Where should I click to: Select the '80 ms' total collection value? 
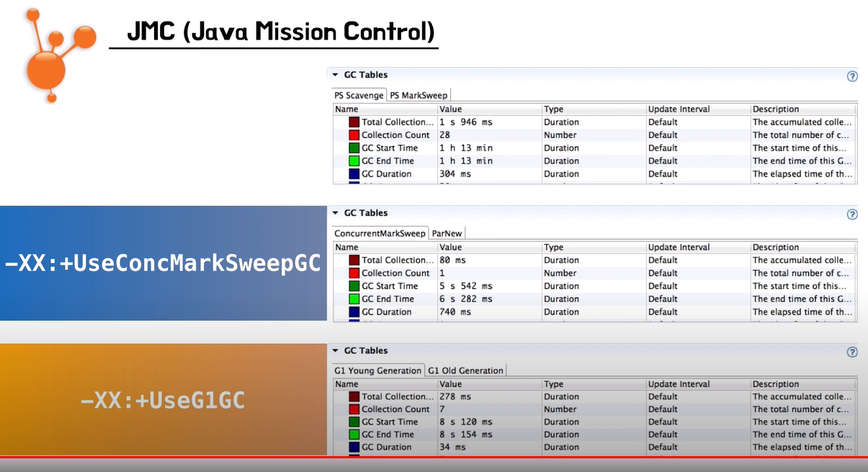click(x=453, y=260)
